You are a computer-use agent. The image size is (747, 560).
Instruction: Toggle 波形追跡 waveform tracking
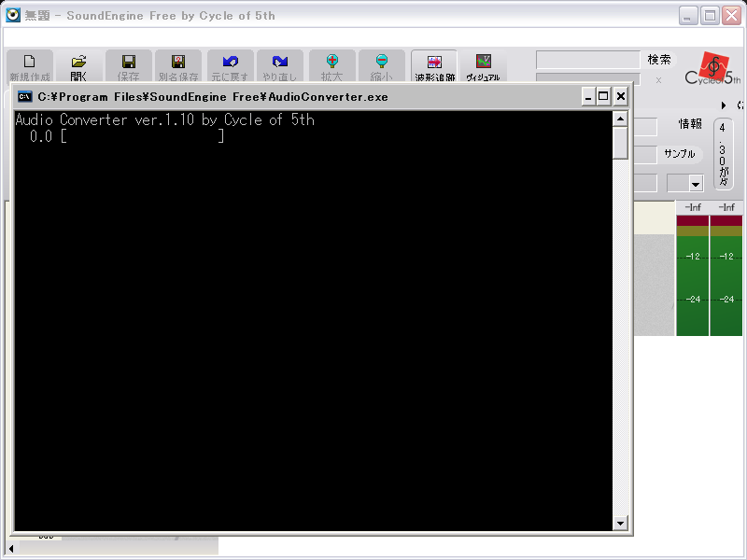(x=434, y=66)
